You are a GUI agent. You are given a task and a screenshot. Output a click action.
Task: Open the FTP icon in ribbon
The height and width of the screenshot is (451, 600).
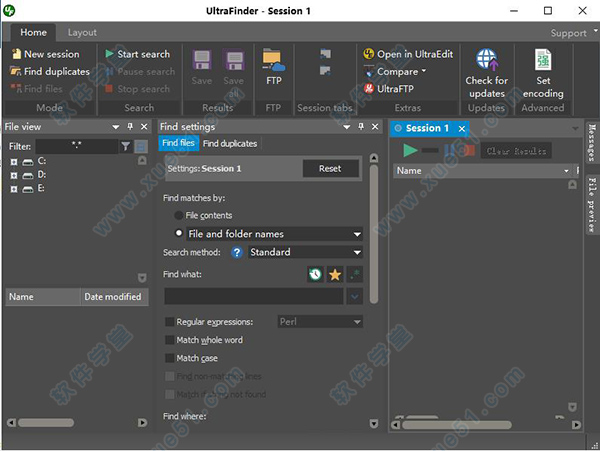coord(274,60)
